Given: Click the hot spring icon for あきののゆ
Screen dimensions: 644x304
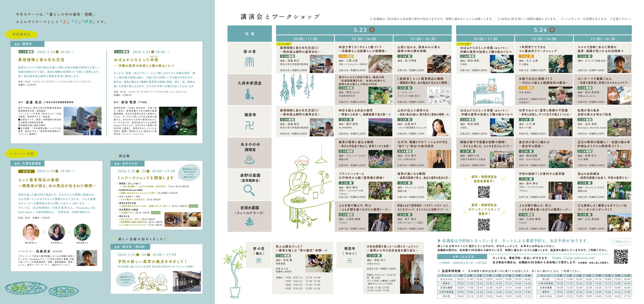Looking at the screenshot, I should pyautogui.click(x=249, y=159).
